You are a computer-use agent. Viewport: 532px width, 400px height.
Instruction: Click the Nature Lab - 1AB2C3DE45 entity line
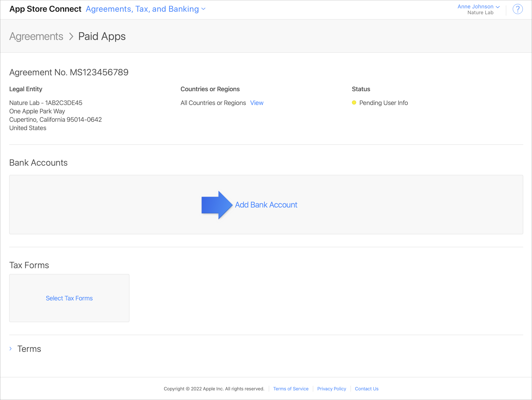46,103
